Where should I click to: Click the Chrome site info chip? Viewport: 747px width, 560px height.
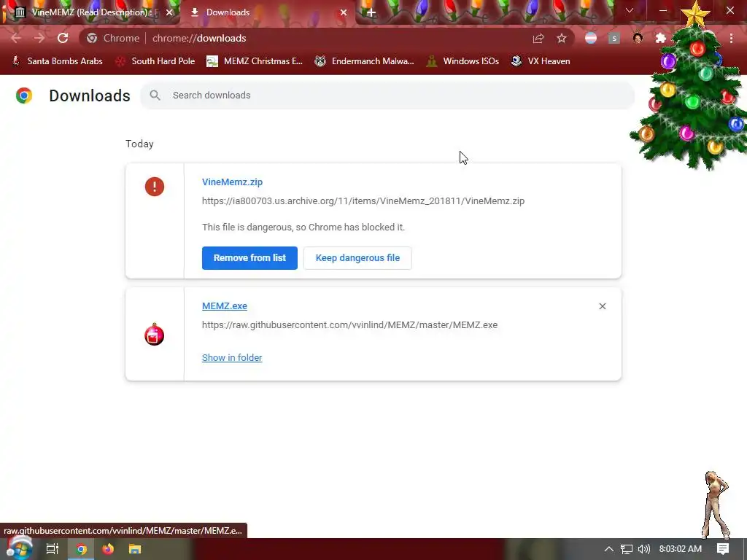point(113,38)
